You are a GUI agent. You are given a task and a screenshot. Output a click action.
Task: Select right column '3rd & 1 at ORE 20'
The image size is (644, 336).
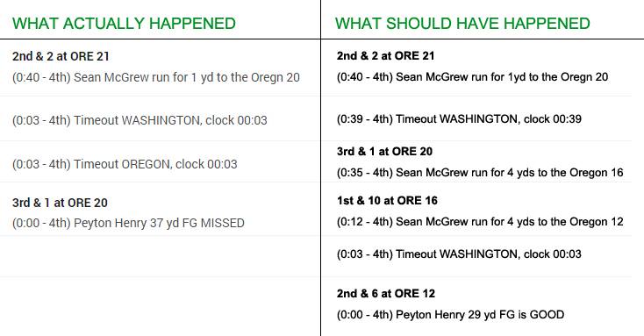pos(385,152)
